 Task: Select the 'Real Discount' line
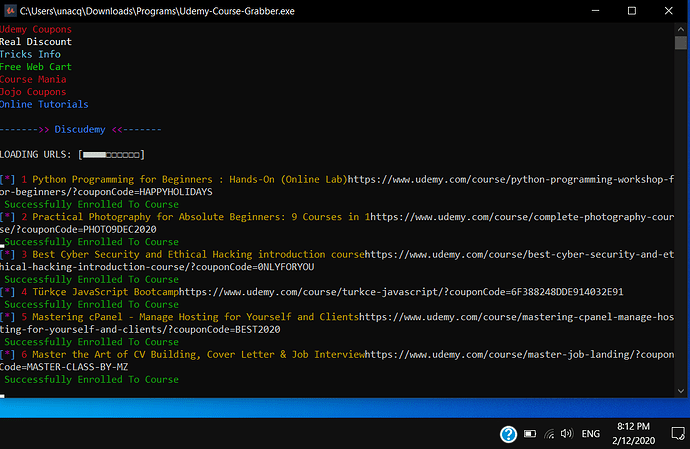tap(36, 42)
